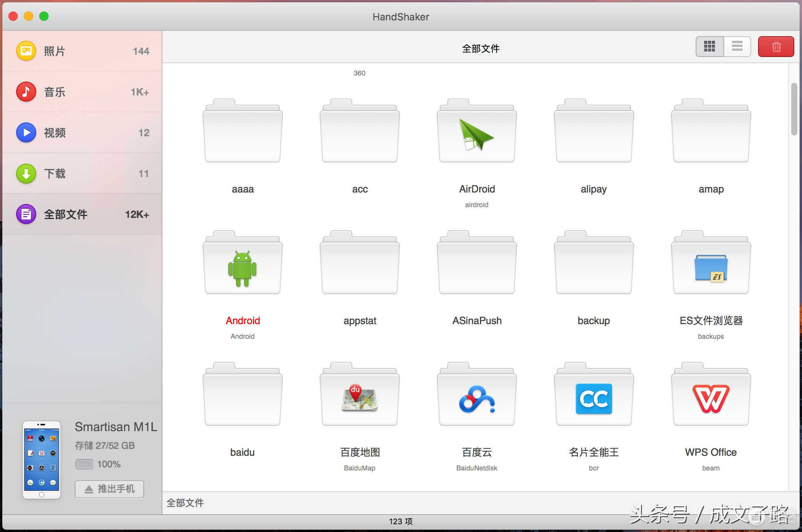Click the purple 全部文件 files icon

(x=26, y=214)
